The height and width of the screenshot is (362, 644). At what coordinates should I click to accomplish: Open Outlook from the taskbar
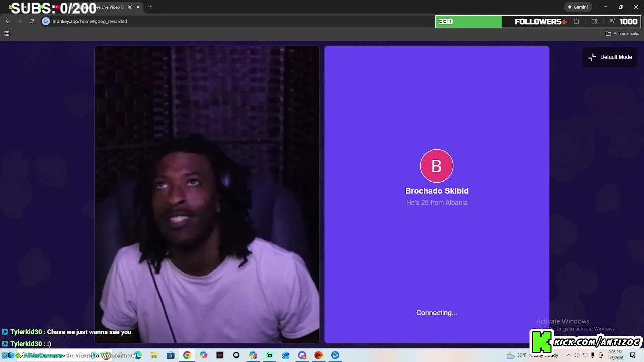[x=285, y=355]
